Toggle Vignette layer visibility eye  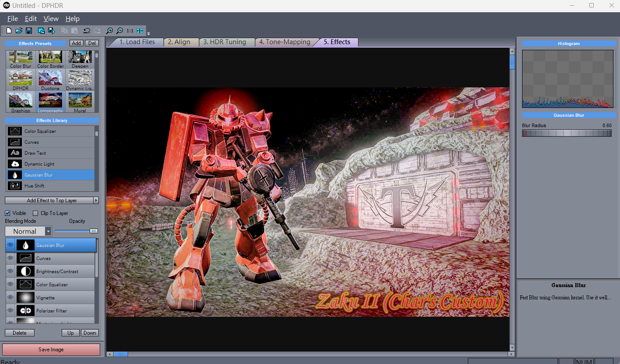tap(10, 298)
